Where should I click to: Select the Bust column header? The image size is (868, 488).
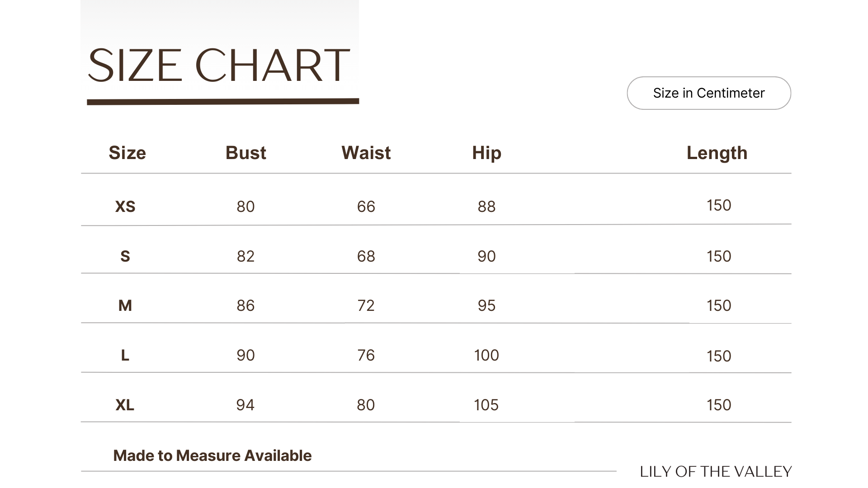tap(245, 153)
